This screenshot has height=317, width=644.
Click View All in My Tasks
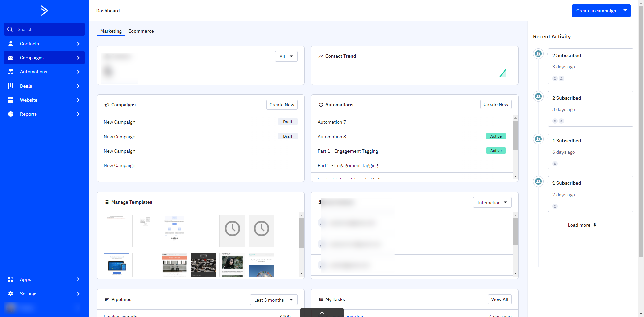coord(499,299)
